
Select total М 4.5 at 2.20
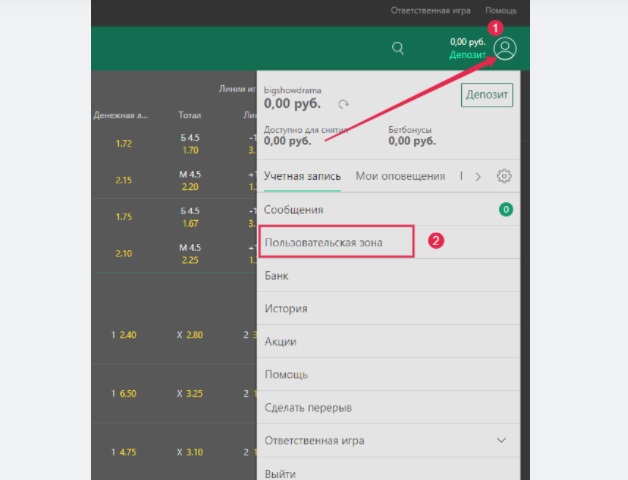tap(190, 180)
